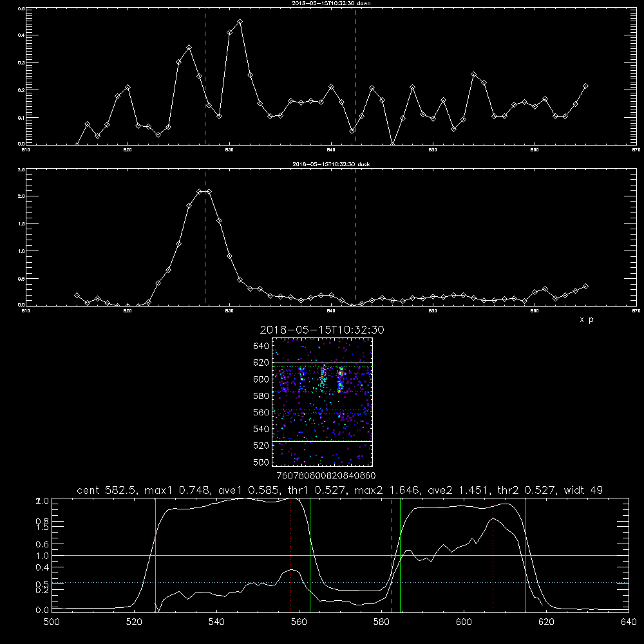Viewport: 644px width, 644px height.
Task: Click the dusk plot title text
Action: (x=331, y=164)
